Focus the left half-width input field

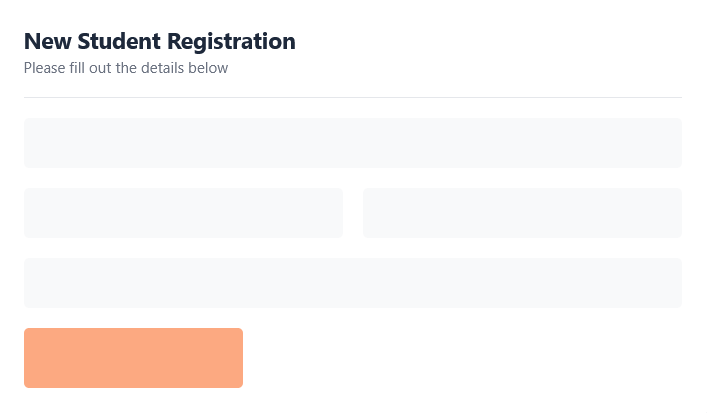[x=183, y=213]
